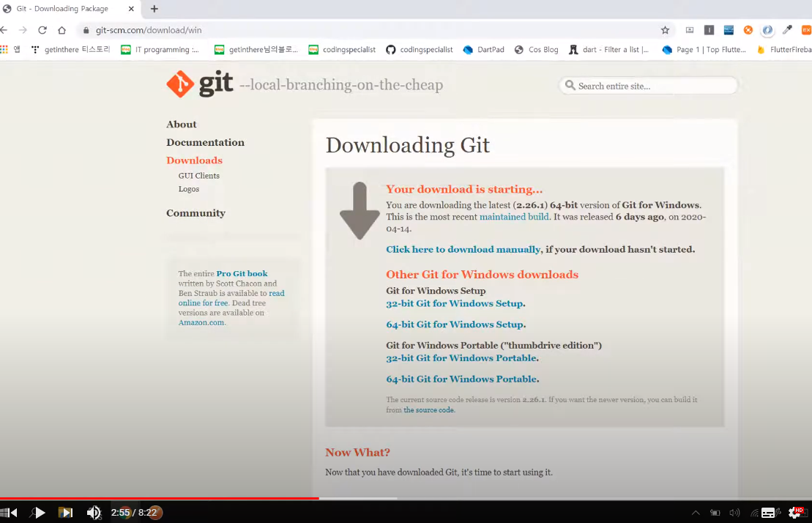Open the Pro Git book link
Viewport: 812px width, 523px height.
pyautogui.click(x=242, y=273)
